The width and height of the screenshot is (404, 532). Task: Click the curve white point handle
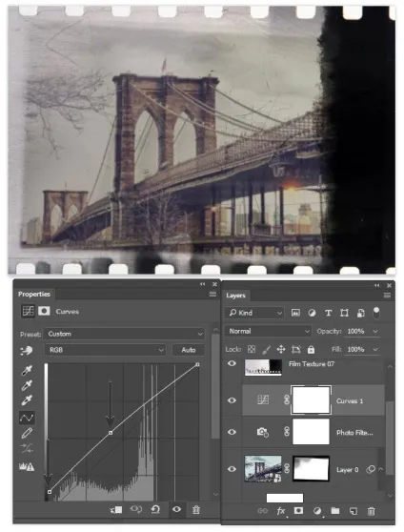197,364
